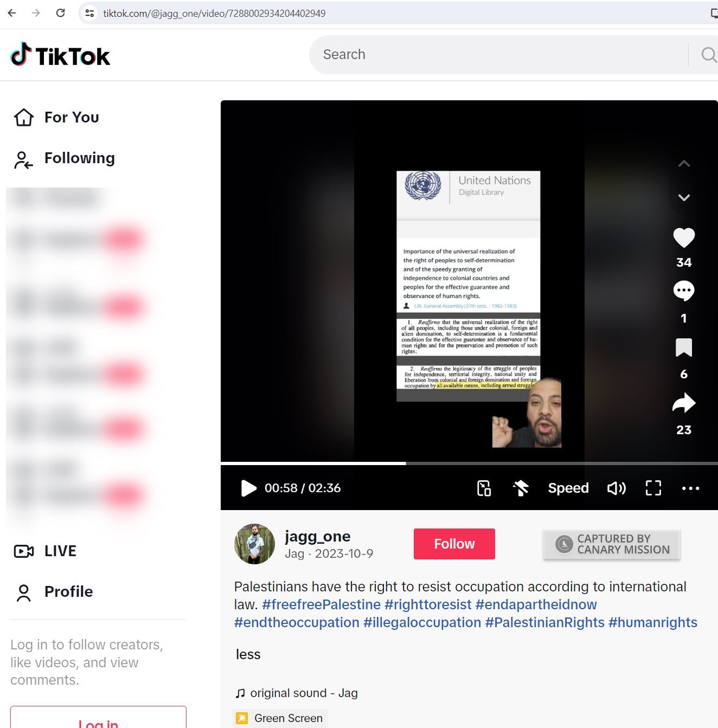Click the search magnifier icon
Screen dimensions: 718x728
tap(708, 55)
